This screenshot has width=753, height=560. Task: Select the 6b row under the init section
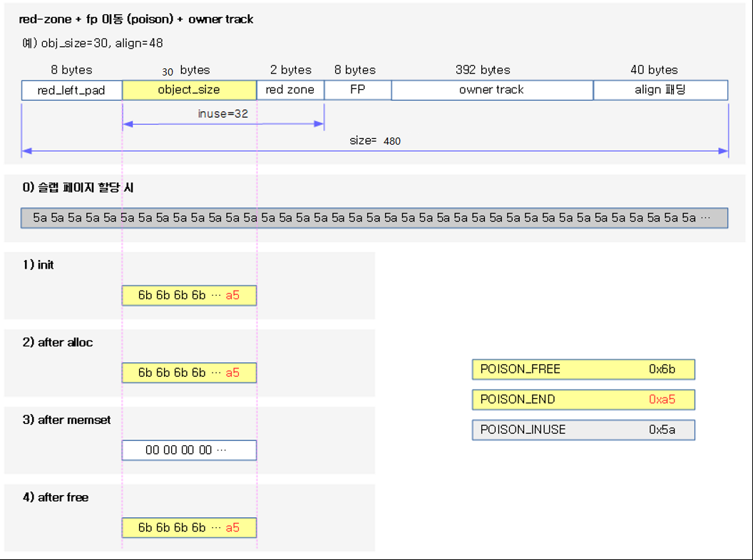coord(189,295)
